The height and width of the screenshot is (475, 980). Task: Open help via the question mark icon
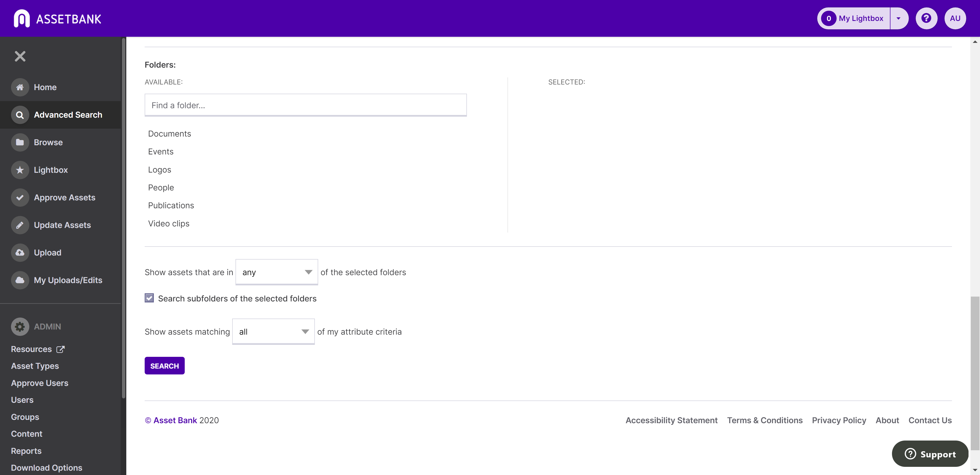[926, 18]
